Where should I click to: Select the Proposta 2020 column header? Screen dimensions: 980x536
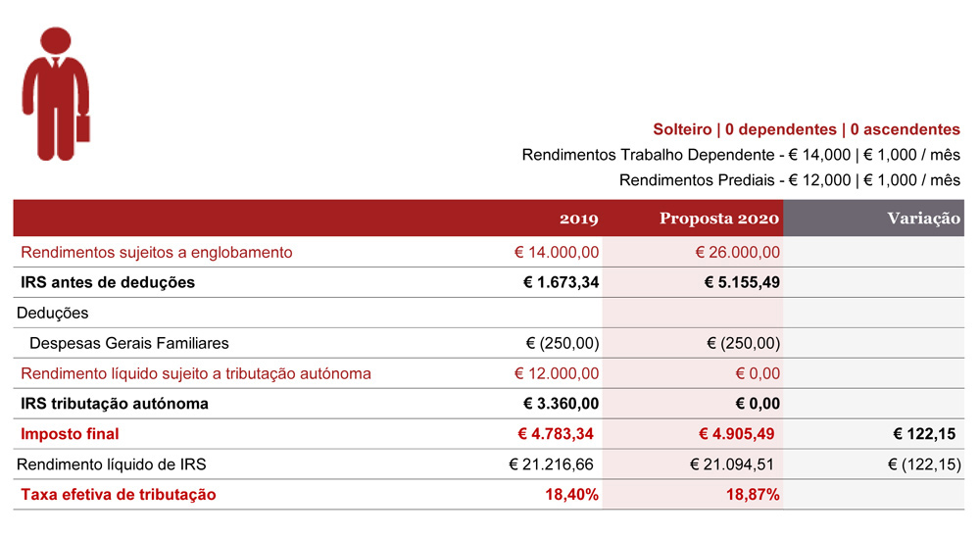point(718,219)
